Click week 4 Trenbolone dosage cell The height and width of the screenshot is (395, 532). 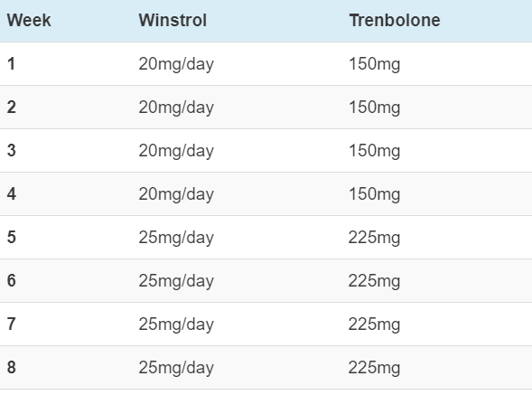(375, 194)
